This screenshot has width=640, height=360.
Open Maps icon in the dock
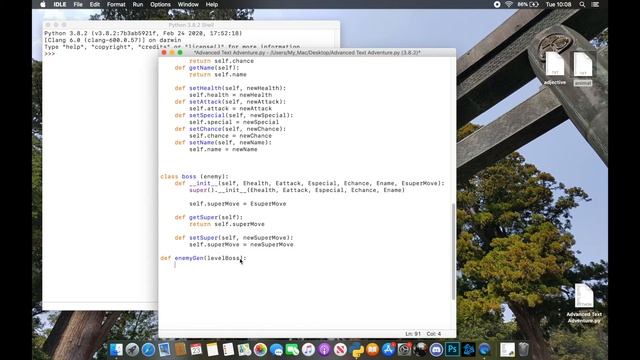(x=244, y=349)
